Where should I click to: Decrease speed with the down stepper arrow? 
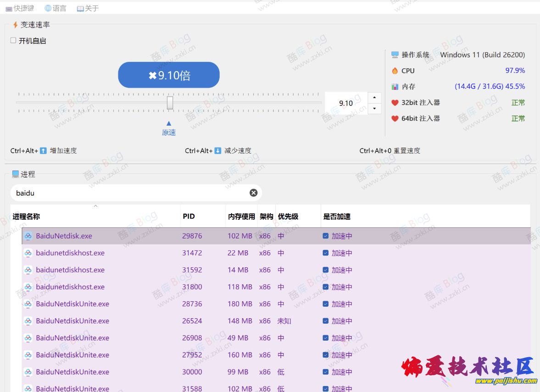[375, 109]
